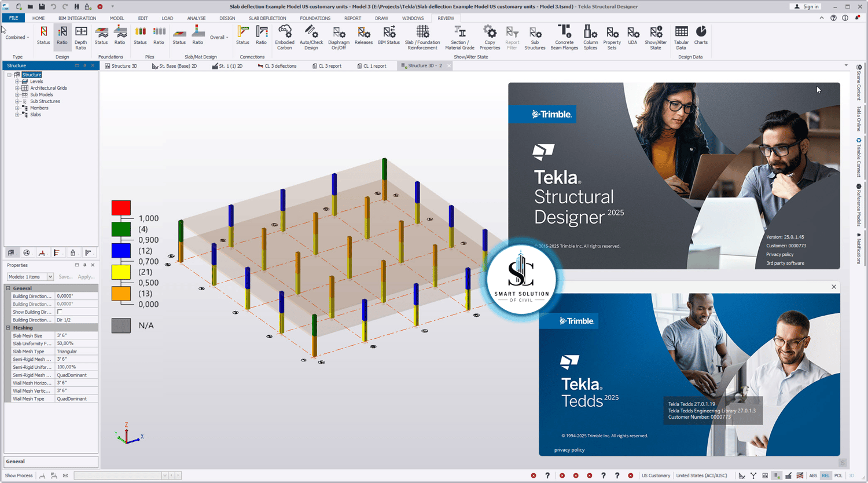Open the BIM Status tool
This screenshot has width=868, height=483.
[x=389, y=35]
